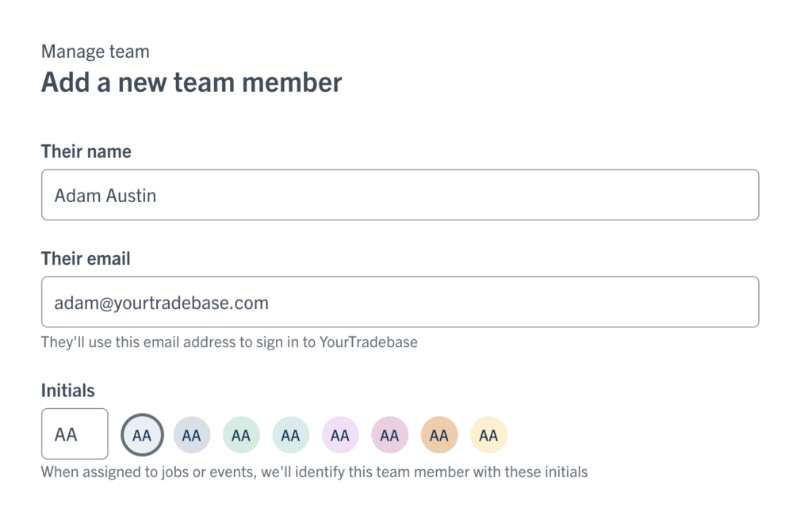This screenshot has height=508, width=812.
Task: Choose the pale yellow AA swatch
Action: pos(488,435)
